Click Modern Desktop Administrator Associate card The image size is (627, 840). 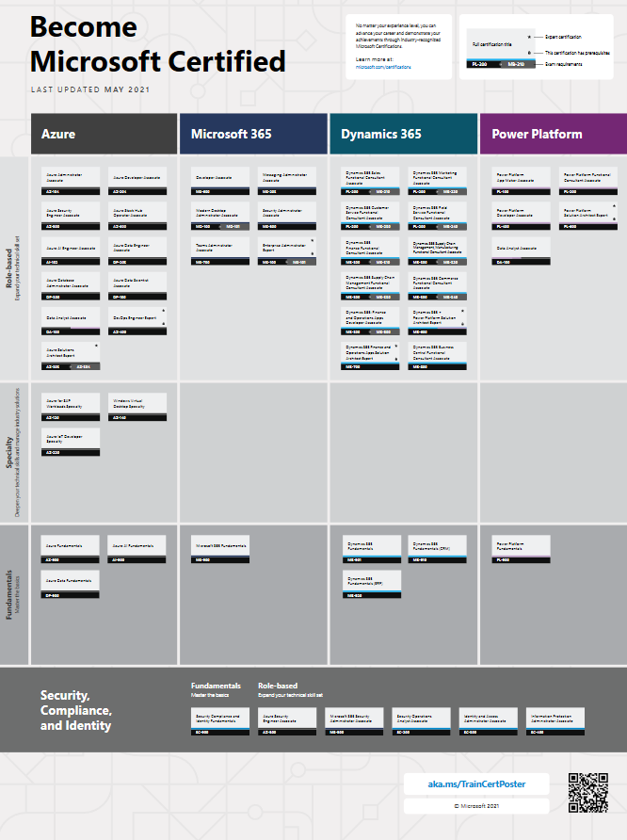coord(220,216)
